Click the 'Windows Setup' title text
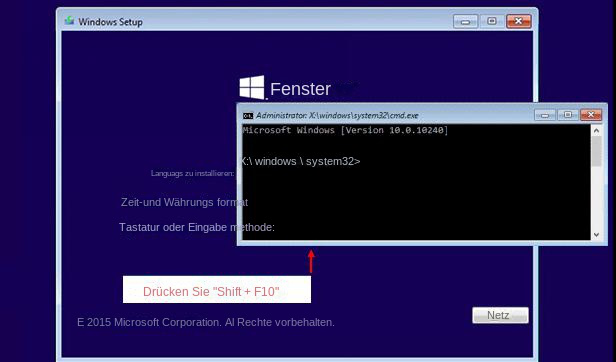 [x=110, y=22]
